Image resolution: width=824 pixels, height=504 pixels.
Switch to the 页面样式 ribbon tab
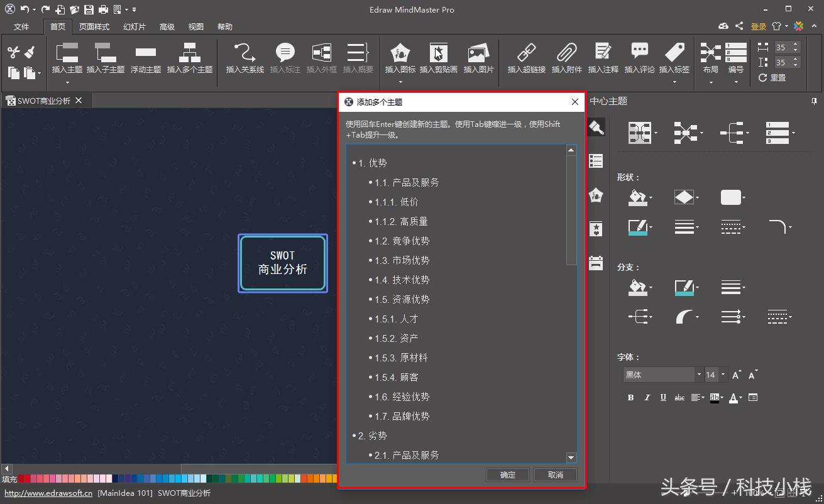94,26
